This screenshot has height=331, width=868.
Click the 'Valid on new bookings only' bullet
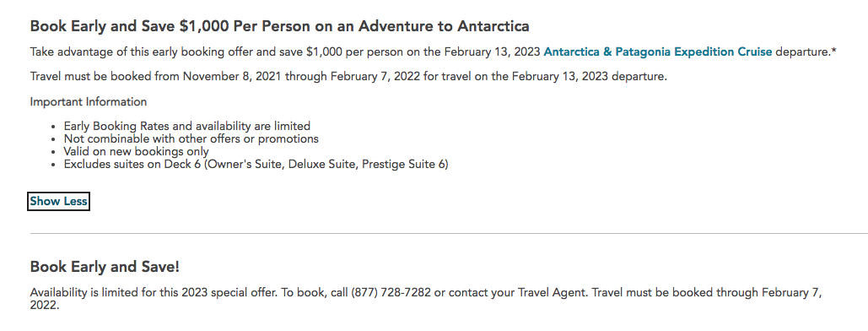[x=136, y=151]
